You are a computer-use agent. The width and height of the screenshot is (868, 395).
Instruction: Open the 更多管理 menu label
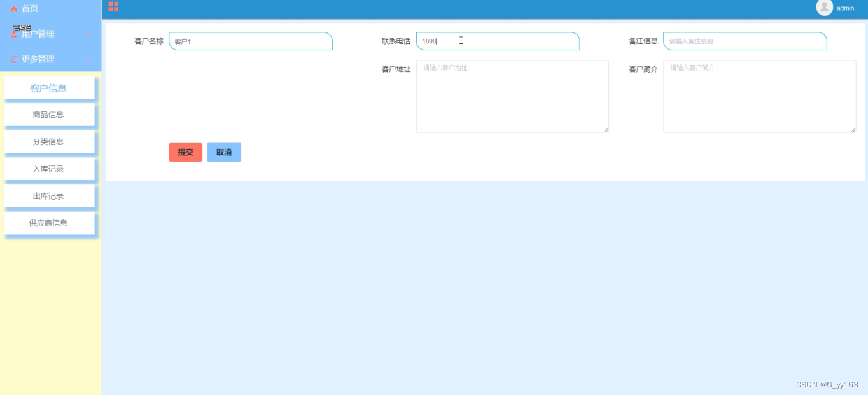pos(38,59)
